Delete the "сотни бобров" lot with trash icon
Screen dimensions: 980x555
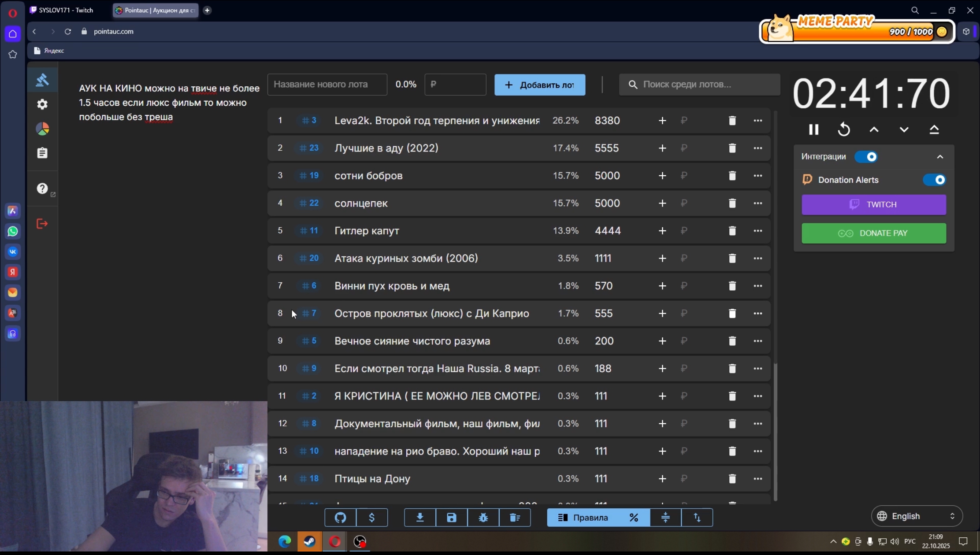click(732, 176)
